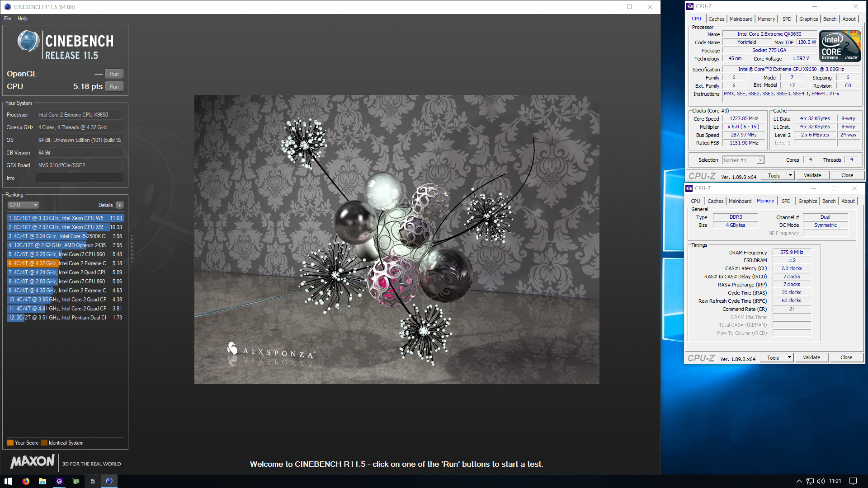The height and width of the screenshot is (488, 868).
Task: Open Bench tab in bottom CPU-Z window
Action: click(x=829, y=201)
